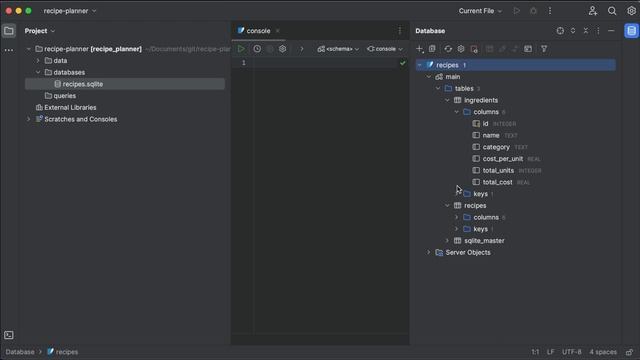Screen dimensions: 640x360
Task: Expand recipes table columns folder
Action: point(457,217)
